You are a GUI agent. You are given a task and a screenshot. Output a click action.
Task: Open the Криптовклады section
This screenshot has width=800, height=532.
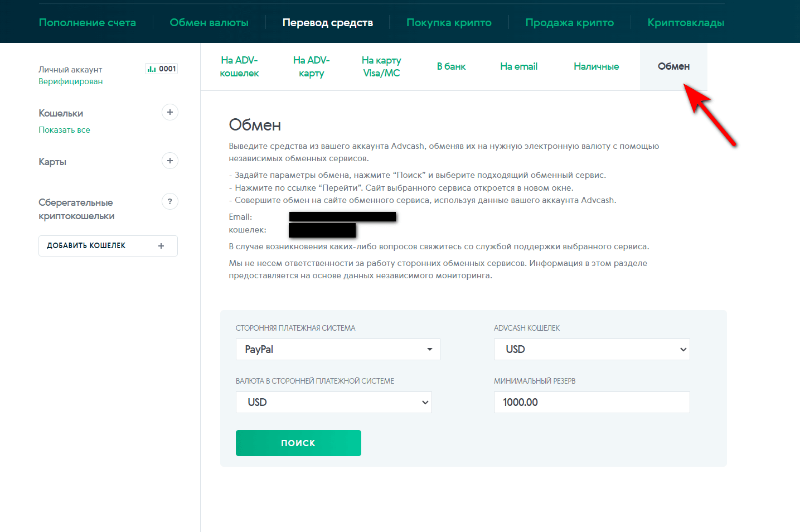[686, 23]
